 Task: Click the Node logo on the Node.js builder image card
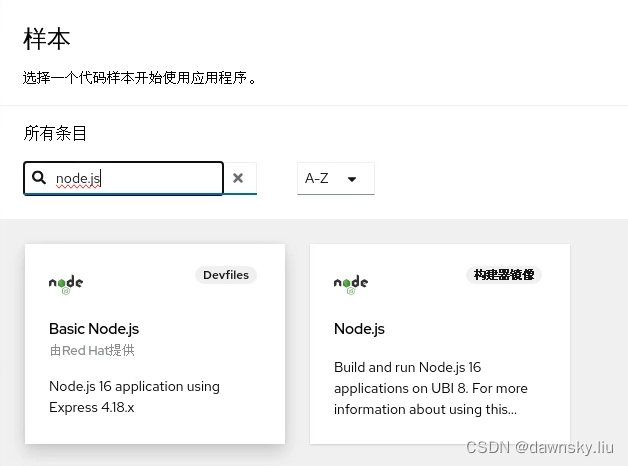pos(351,284)
